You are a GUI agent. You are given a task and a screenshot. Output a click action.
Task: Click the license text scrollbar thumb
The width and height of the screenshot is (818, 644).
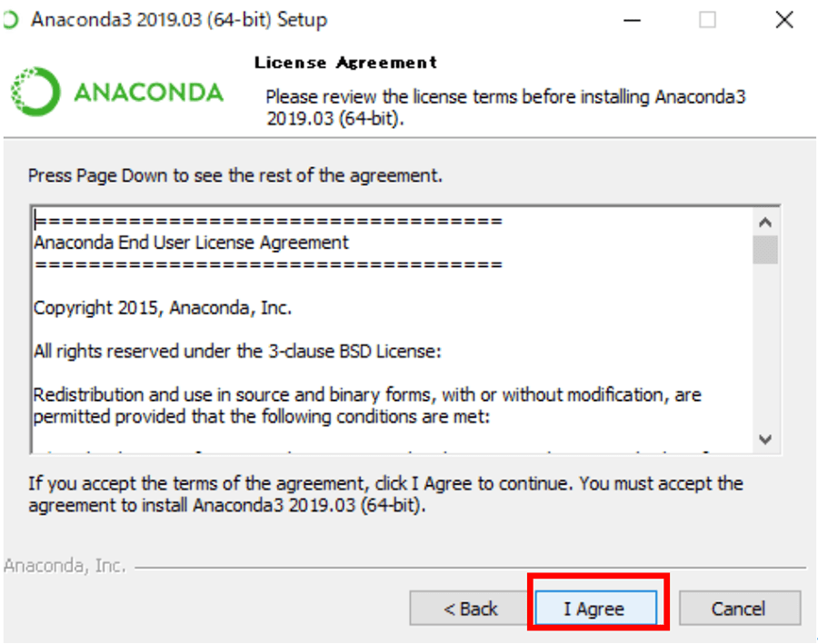point(765,250)
